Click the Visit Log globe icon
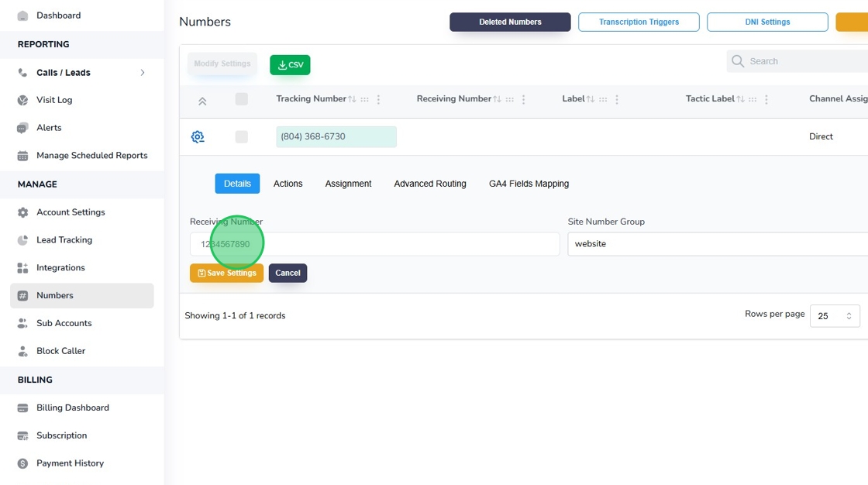The image size is (868, 485). (x=22, y=100)
